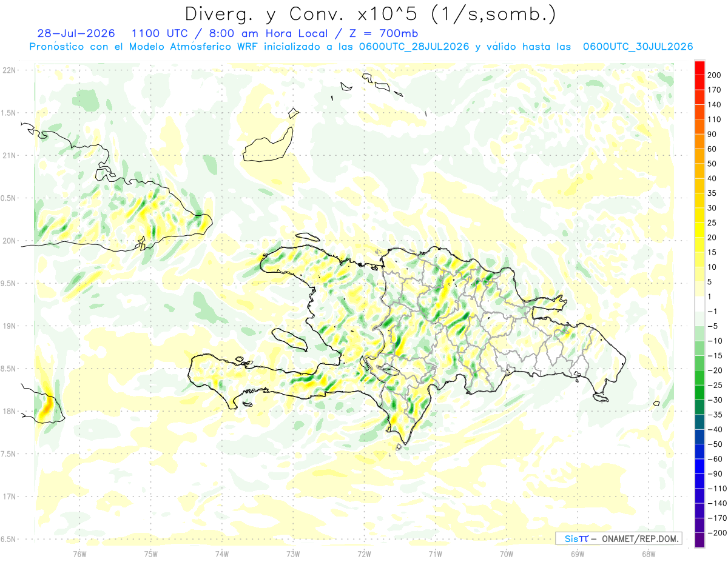
Task: Click the 17N latitude axis label
Action: 10,497
